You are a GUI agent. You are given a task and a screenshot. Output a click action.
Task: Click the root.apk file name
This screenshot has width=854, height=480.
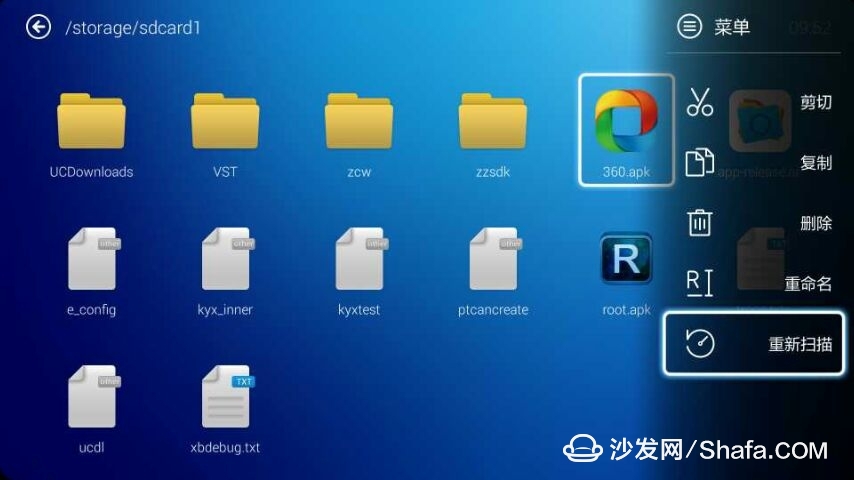(626, 310)
